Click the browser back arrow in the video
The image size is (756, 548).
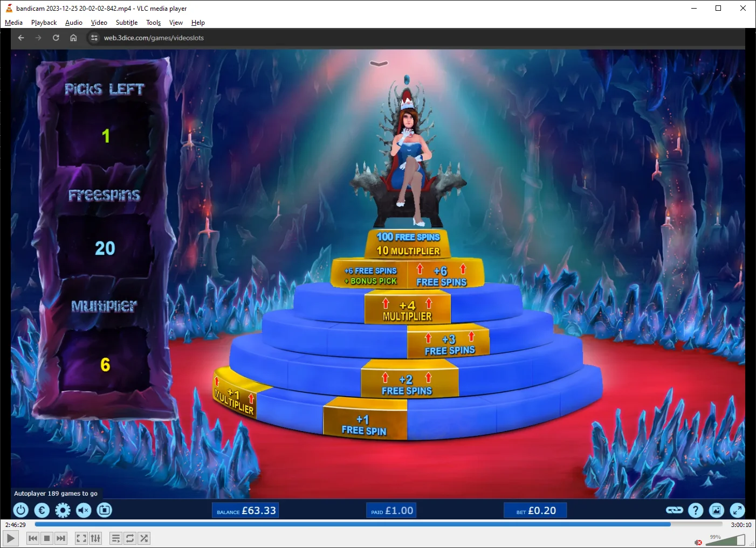click(x=21, y=38)
